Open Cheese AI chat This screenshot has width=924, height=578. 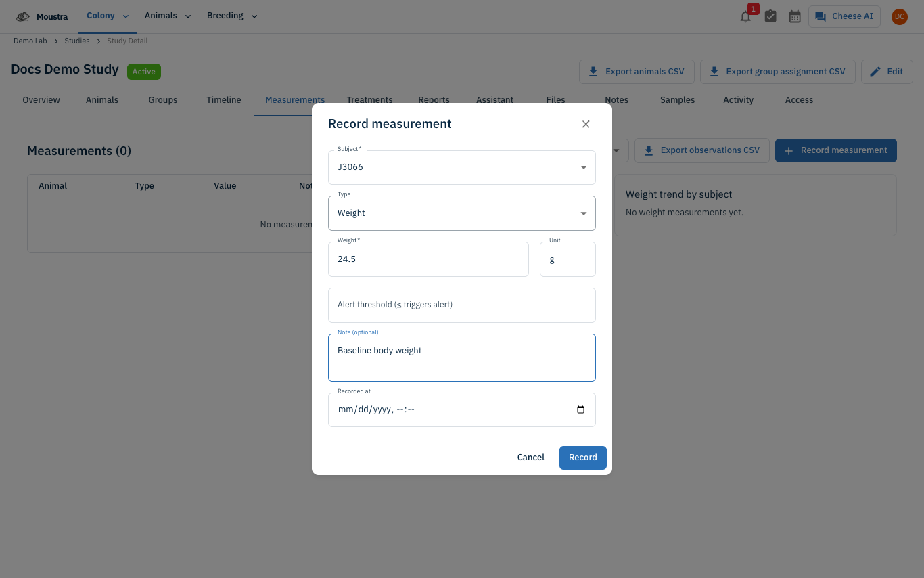(x=844, y=16)
